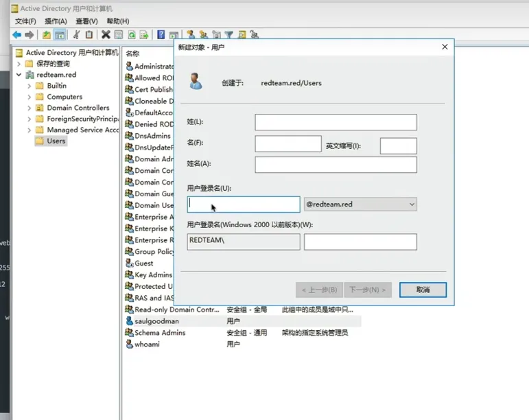Click the Guest account icon in list

pos(129,263)
